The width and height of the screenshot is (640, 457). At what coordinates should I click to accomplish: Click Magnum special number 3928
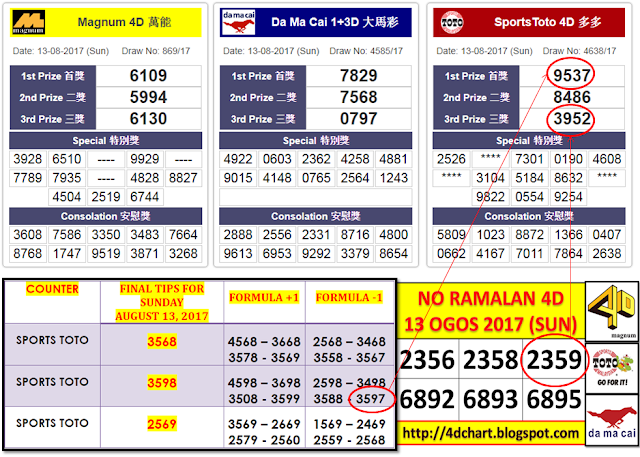click(x=28, y=159)
